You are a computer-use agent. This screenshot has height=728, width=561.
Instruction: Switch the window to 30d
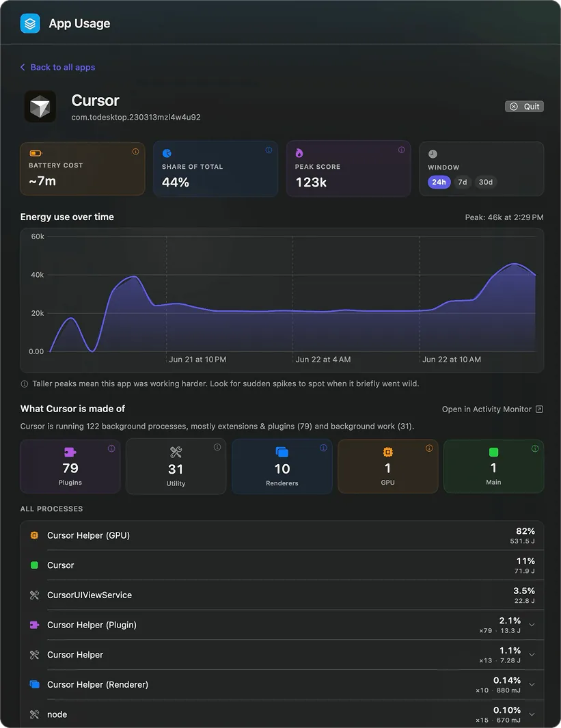(x=486, y=182)
